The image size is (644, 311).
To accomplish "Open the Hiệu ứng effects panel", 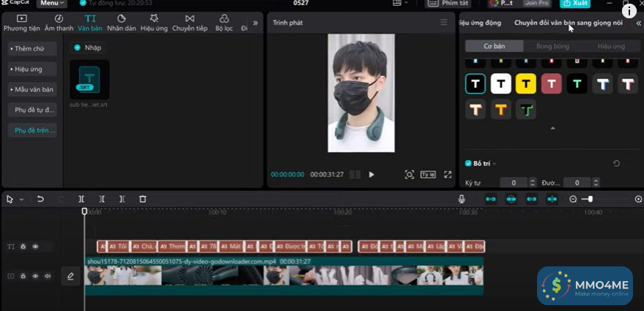I will click(x=154, y=23).
